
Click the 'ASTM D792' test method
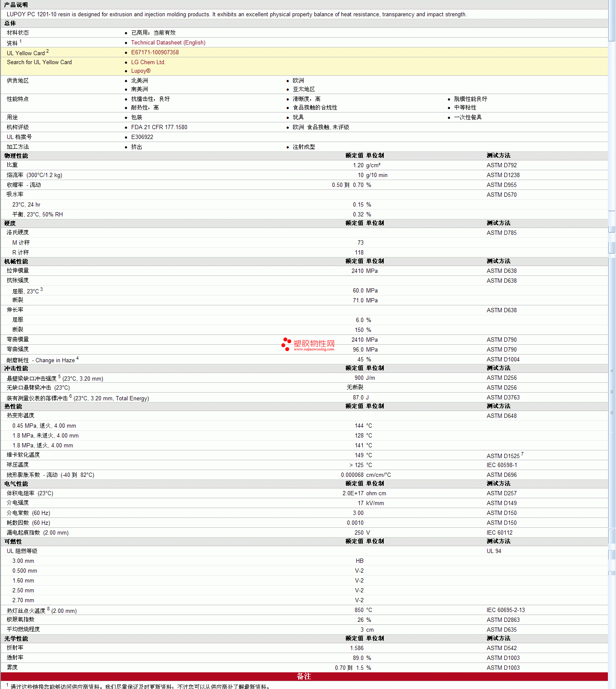pyautogui.click(x=501, y=166)
